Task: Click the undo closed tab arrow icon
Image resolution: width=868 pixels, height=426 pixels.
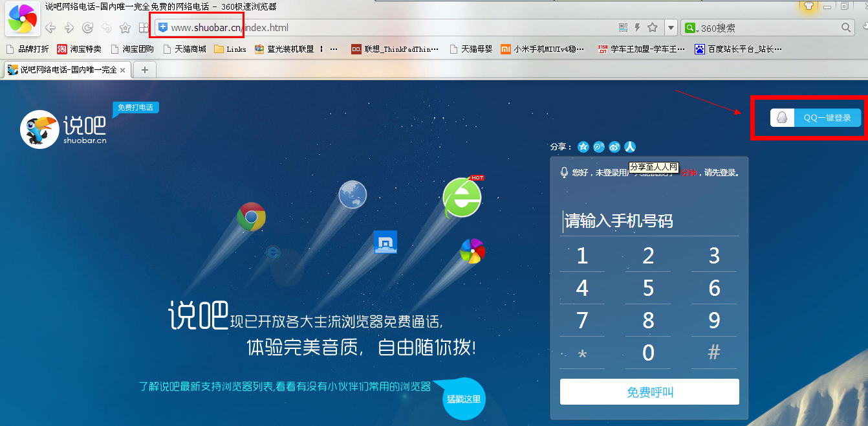Action: pos(107,28)
